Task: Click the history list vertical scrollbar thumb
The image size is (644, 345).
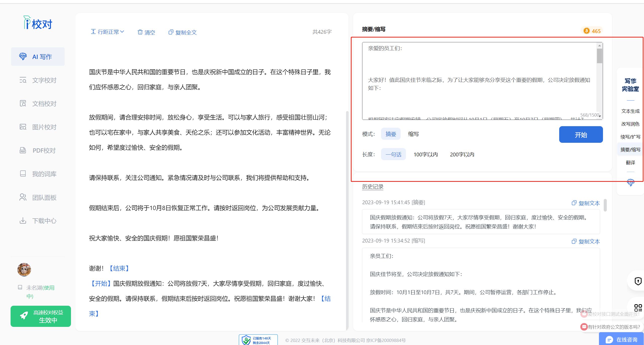Action: point(605,205)
